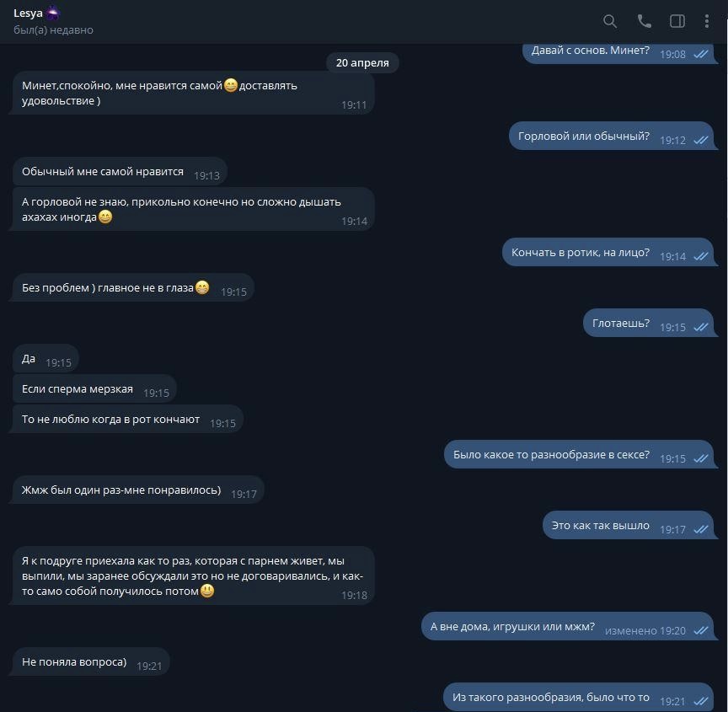Click the smiley emoji in the 19:18 message
This screenshot has width=728, height=712.
coord(207,591)
